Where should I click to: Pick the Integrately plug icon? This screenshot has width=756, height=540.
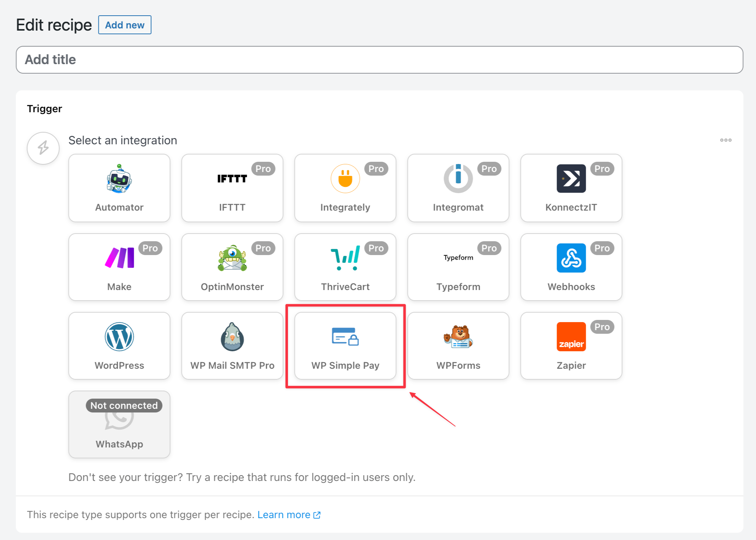pos(345,179)
